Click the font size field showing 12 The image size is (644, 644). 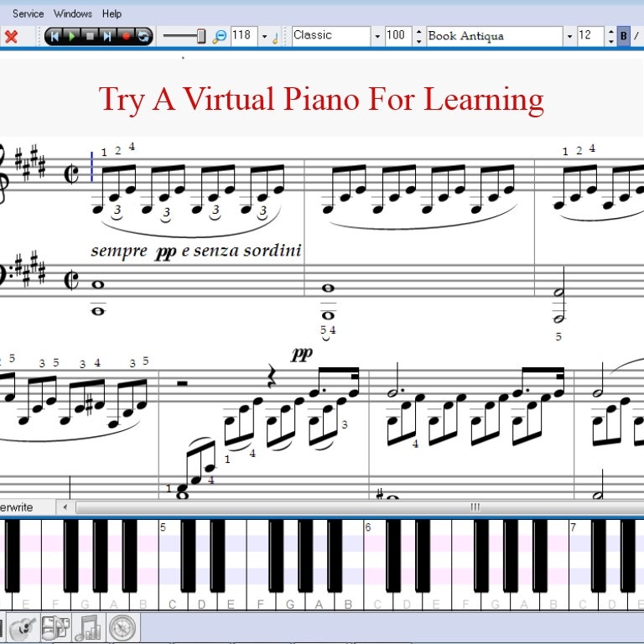[x=590, y=36]
